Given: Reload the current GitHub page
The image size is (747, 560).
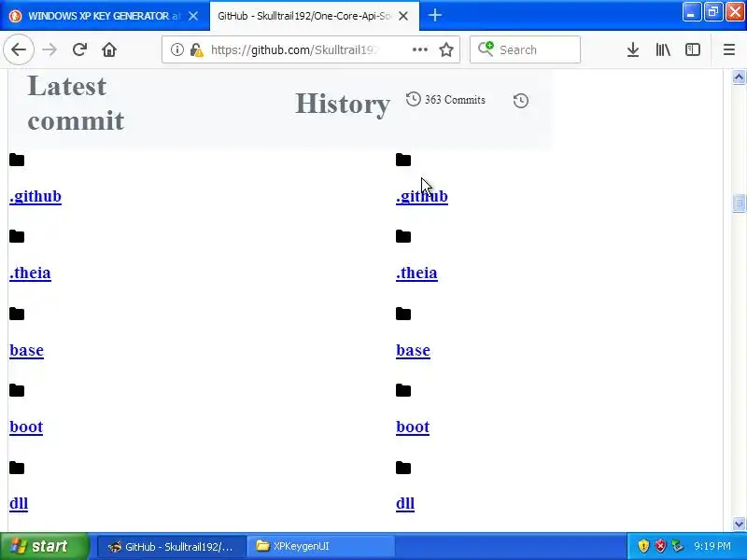Looking at the screenshot, I should coord(79,49).
